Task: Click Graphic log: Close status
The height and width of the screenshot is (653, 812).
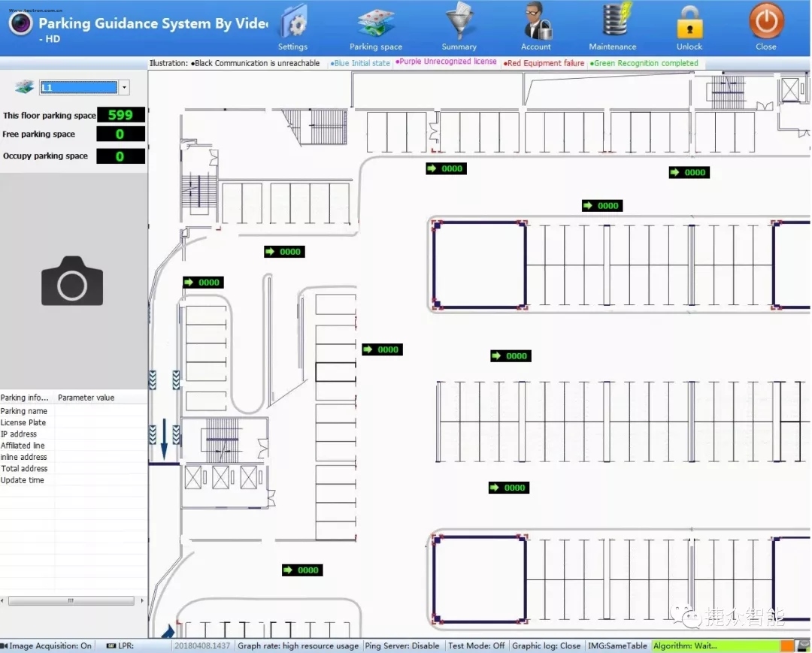Action: tap(547, 645)
